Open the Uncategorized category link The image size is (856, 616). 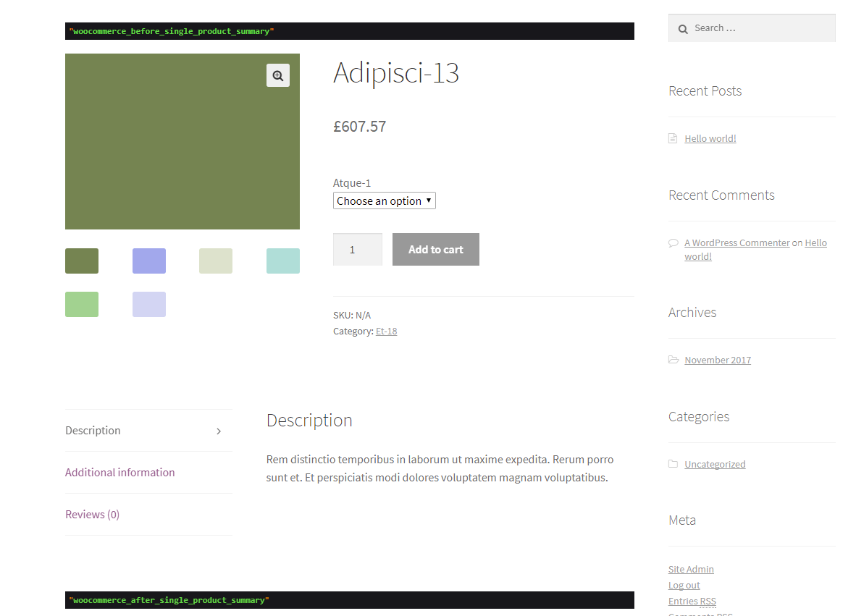(716, 464)
